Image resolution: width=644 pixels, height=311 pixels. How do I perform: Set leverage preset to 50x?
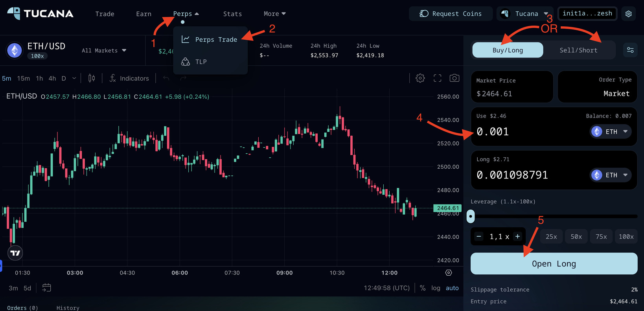(576, 236)
